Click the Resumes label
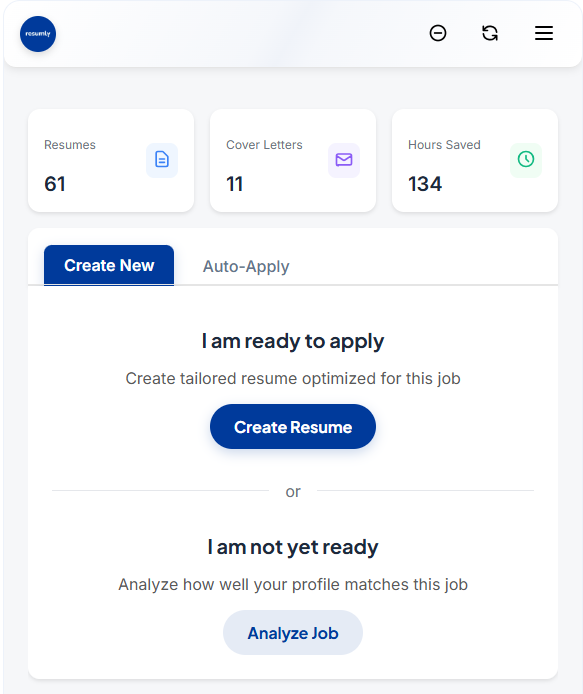The height and width of the screenshot is (694, 583). 70,145
